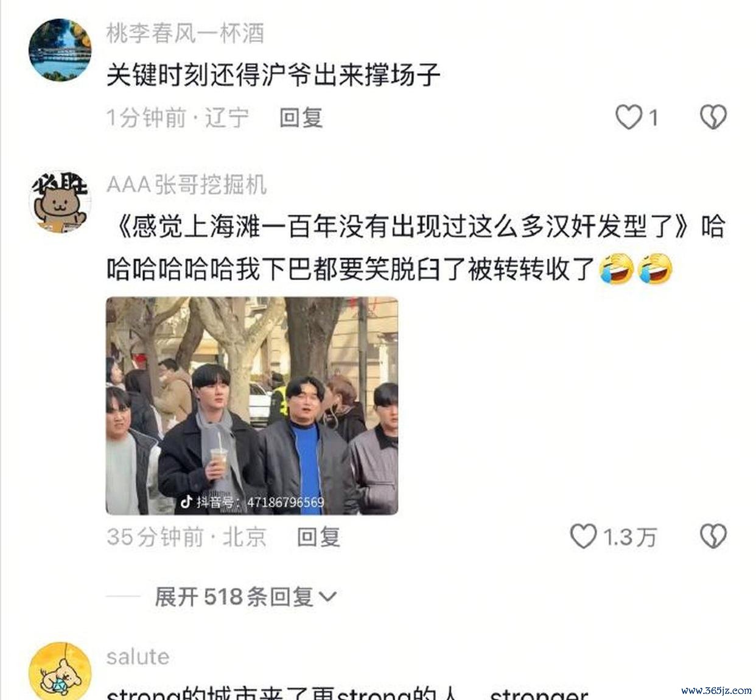Open username salute
This screenshot has height=700, width=756.
138,657
